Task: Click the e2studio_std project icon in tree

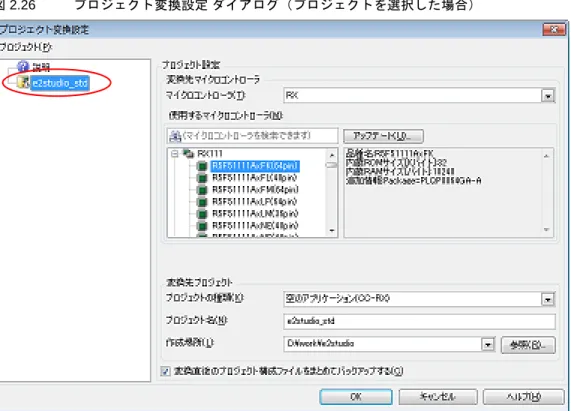Action: tap(24, 82)
